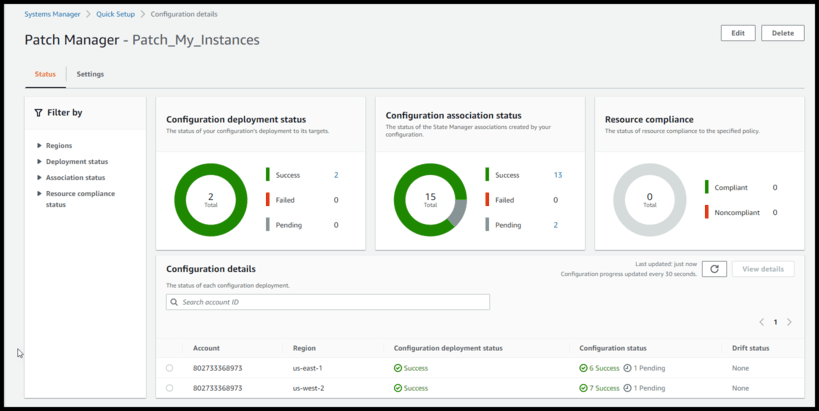Click page number 1 in pagination
This screenshot has height=411, width=819.
tap(776, 322)
